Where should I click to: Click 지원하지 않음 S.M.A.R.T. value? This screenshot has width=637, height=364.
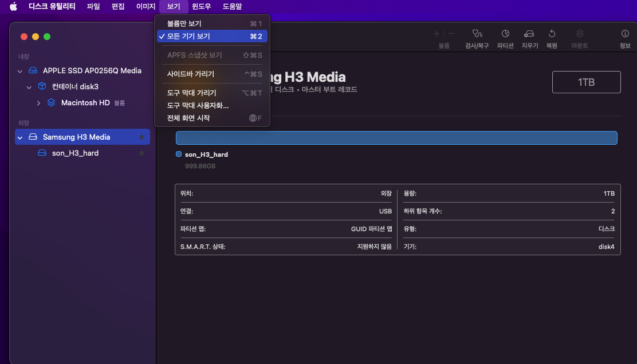(374, 247)
